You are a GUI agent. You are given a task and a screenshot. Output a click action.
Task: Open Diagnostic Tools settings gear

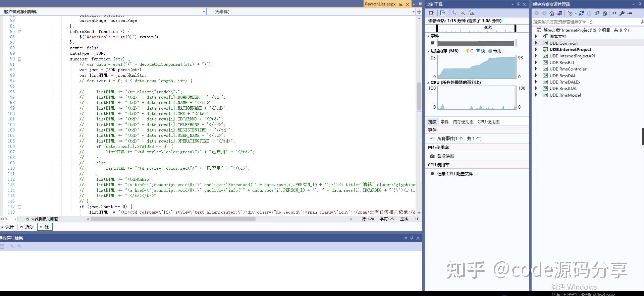click(431, 13)
